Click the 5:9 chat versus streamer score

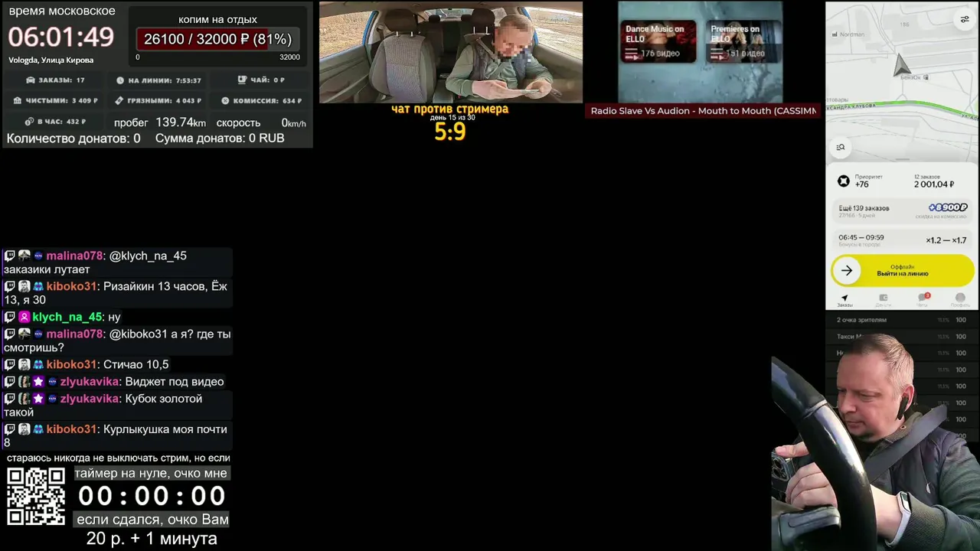coord(449,132)
